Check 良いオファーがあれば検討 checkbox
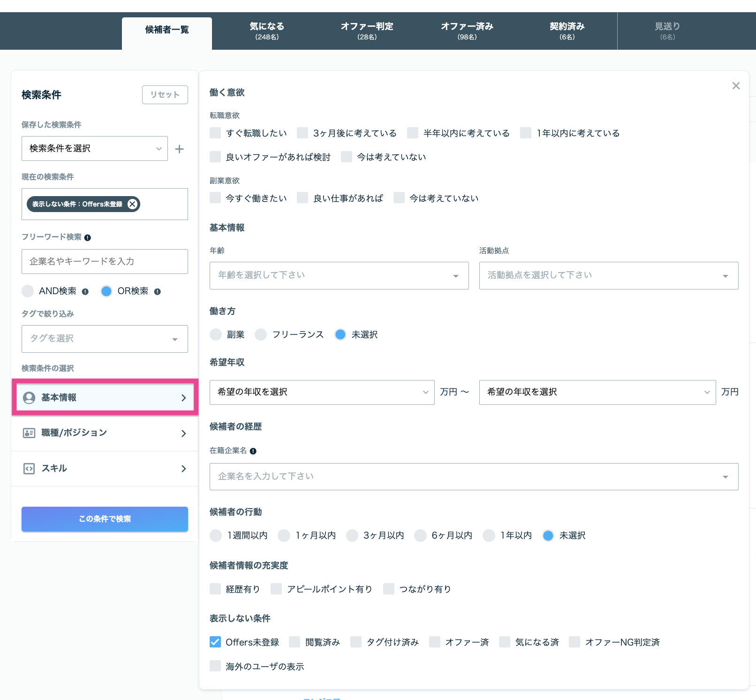The image size is (756, 700). (x=215, y=157)
